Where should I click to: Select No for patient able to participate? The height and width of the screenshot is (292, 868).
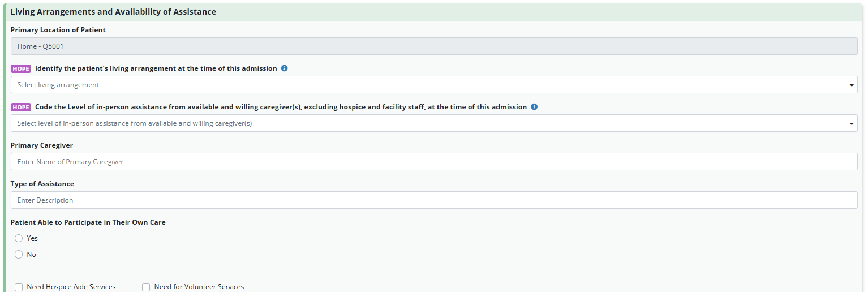[x=19, y=255]
